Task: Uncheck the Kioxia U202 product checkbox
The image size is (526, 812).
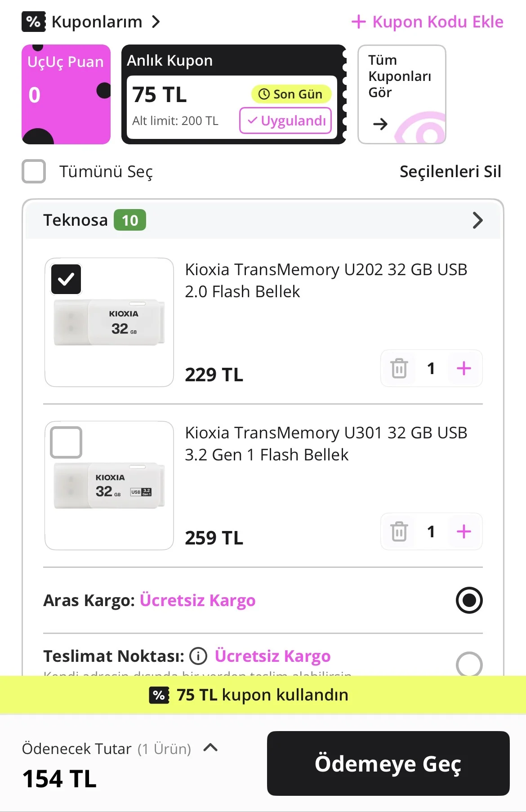Action: (66, 279)
